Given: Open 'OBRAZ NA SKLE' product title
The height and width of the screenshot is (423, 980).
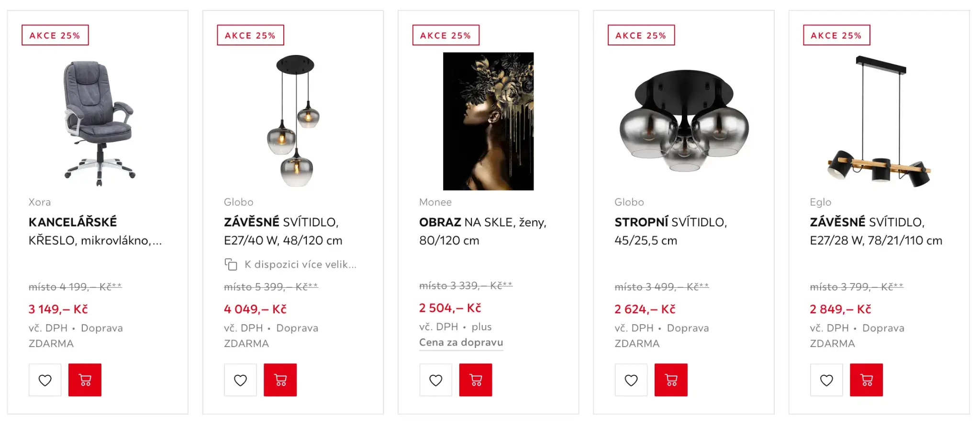Looking at the screenshot, I should coord(482,231).
